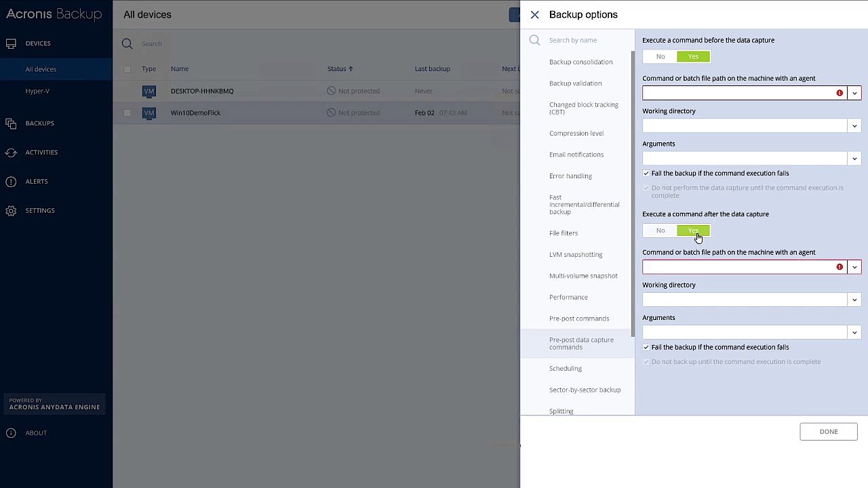Open the first Arguments dropdown arrow
Viewport: 868px width, 488px height.
pos(854,159)
